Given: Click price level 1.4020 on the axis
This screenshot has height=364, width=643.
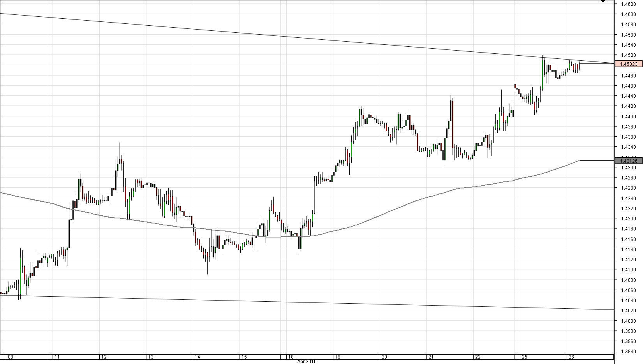Looking at the screenshot, I should pos(629,311).
